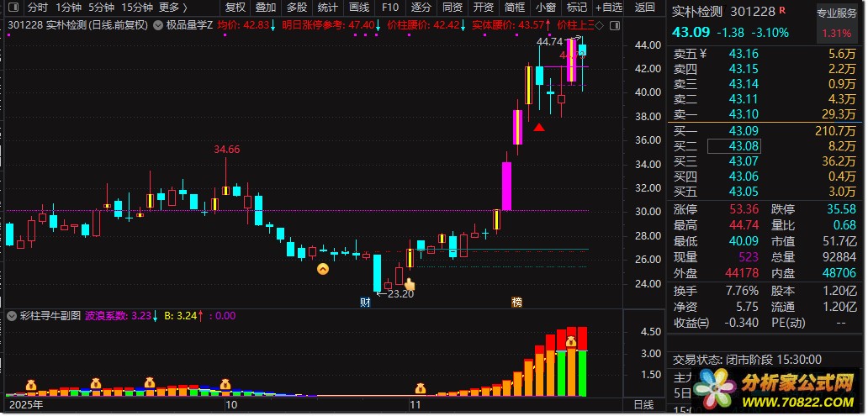Click the R badge next to 301228

(x=782, y=10)
